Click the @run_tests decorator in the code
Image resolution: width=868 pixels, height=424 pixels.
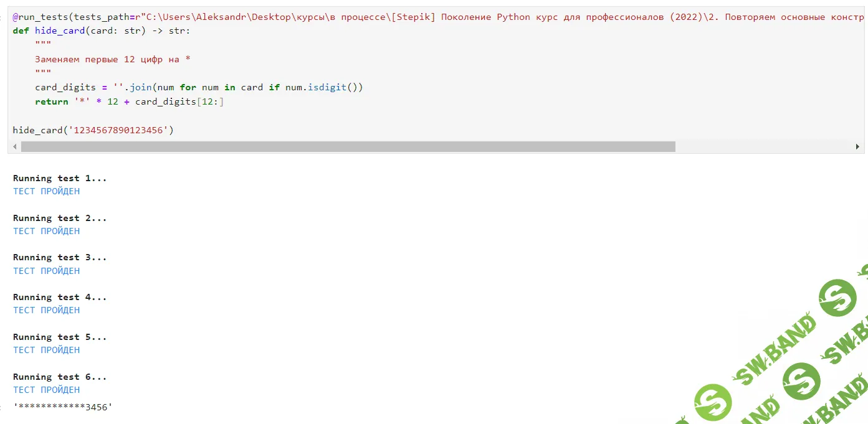41,17
